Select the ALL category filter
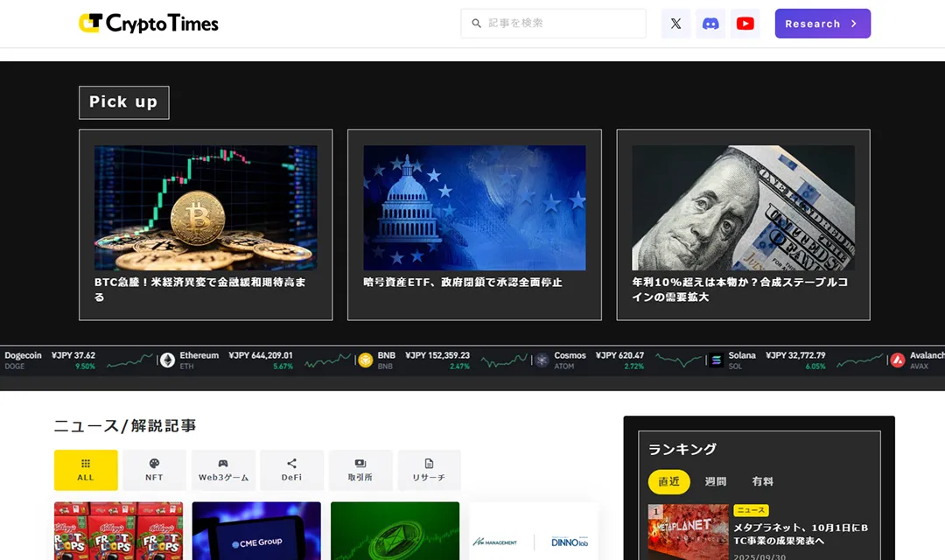The width and height of the screenshot is (945, 560). coord(86,470)
